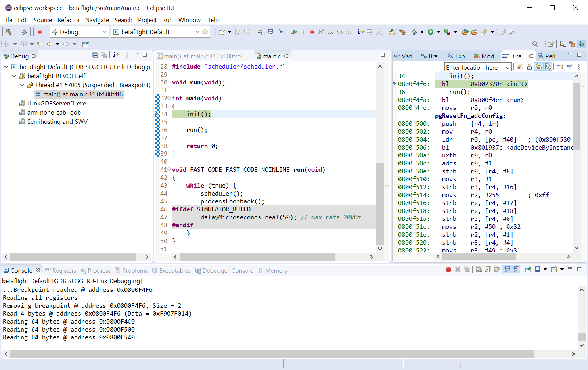Open the Debug view's three-dot menu
The height and width of the screenshot is (370, 588).
pos(126,55)
